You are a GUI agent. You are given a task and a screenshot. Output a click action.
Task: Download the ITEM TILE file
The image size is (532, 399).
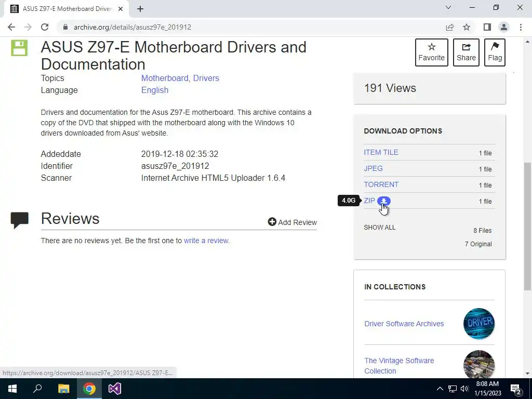click(x=381, y=152)
